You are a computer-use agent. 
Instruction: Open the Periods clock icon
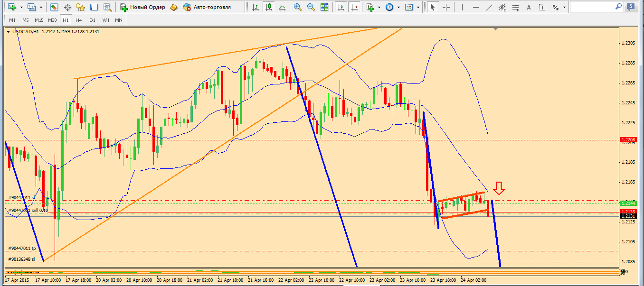(x=389, y=7)
